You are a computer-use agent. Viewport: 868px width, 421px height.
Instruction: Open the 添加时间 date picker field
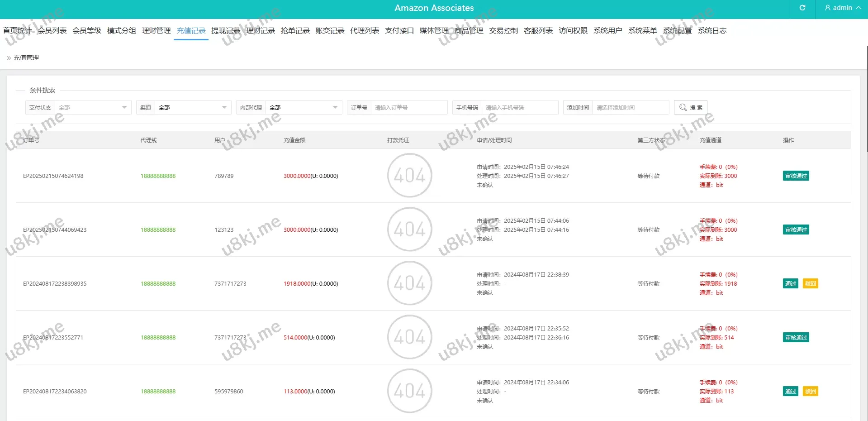coord(630,107)
